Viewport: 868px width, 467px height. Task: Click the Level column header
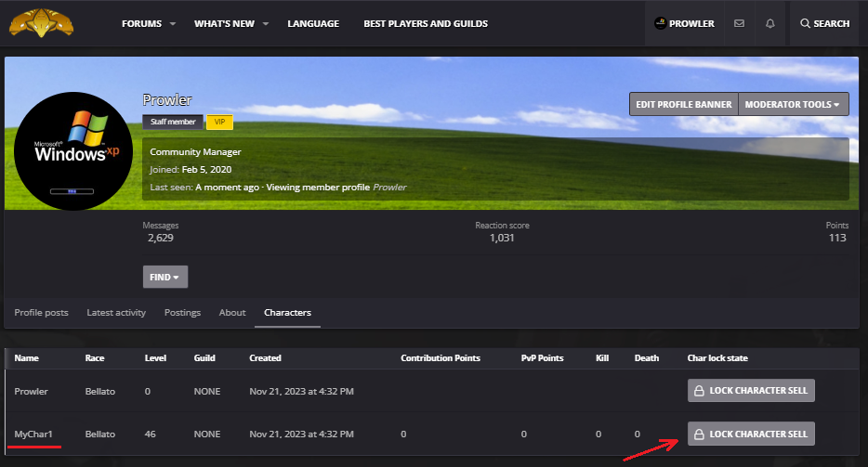pyautogui.click(x=155, y=358)
